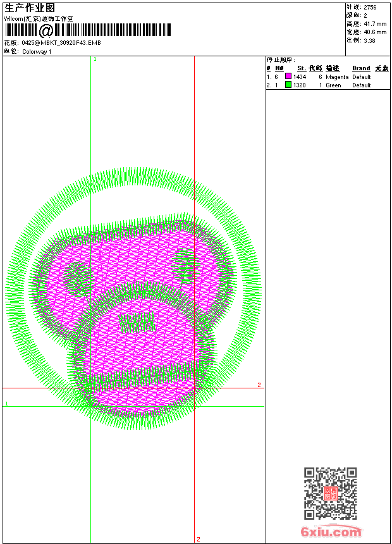Click the QR code image
Screen dimensions: 392x544
click(x=330, y=493)
